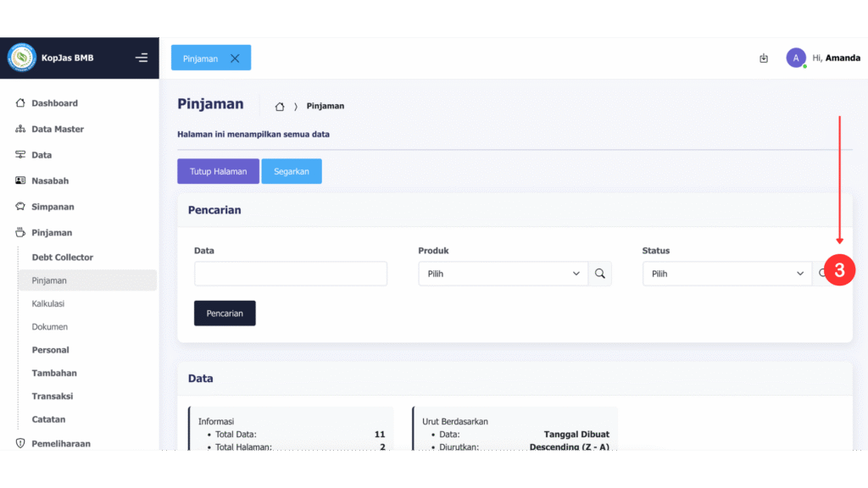Image resolution: width=868 pixels, height=488 pixels.
Task: Open the Status dropdown
Action: [x=727, y=274]
